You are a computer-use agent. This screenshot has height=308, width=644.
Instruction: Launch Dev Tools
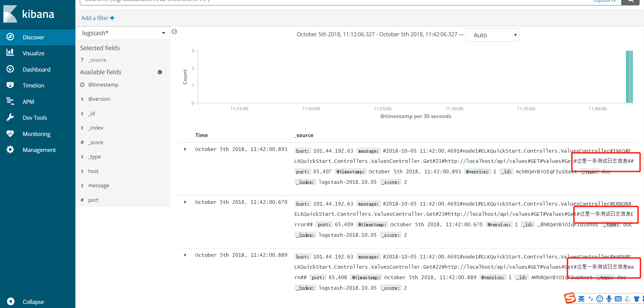click(38, 118)
